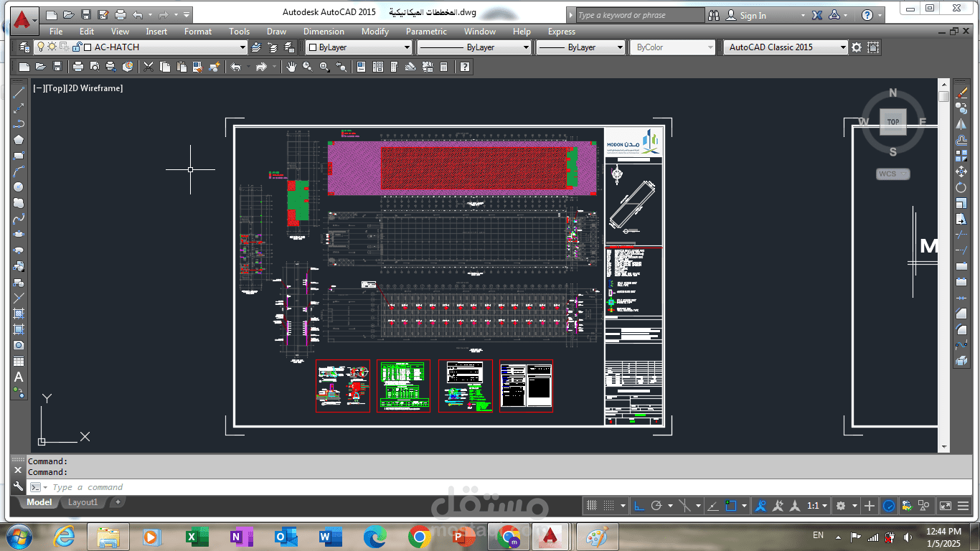This screenshot has width=980, height=551.
Task: Open the Express menu
Action: (561, 32)
